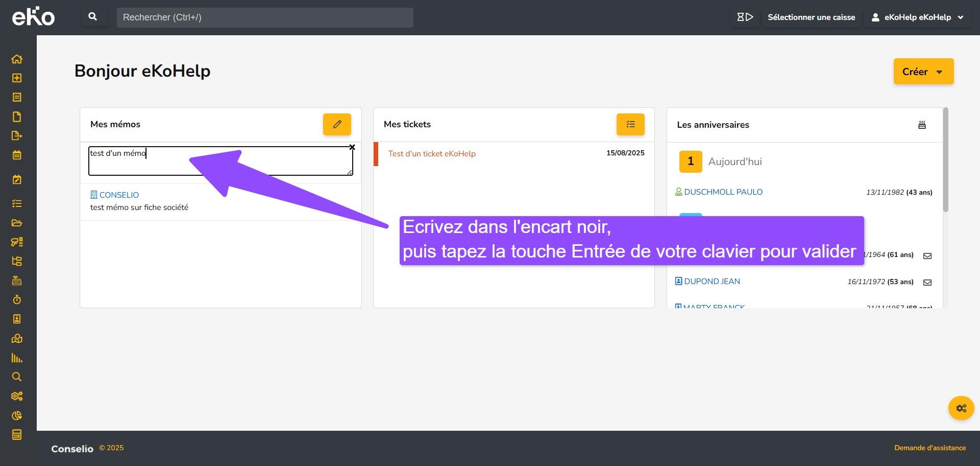This screenshot has height=466, width=980.
Task: Expand the Créer dropdown button
Action: [x=923, y=72]
